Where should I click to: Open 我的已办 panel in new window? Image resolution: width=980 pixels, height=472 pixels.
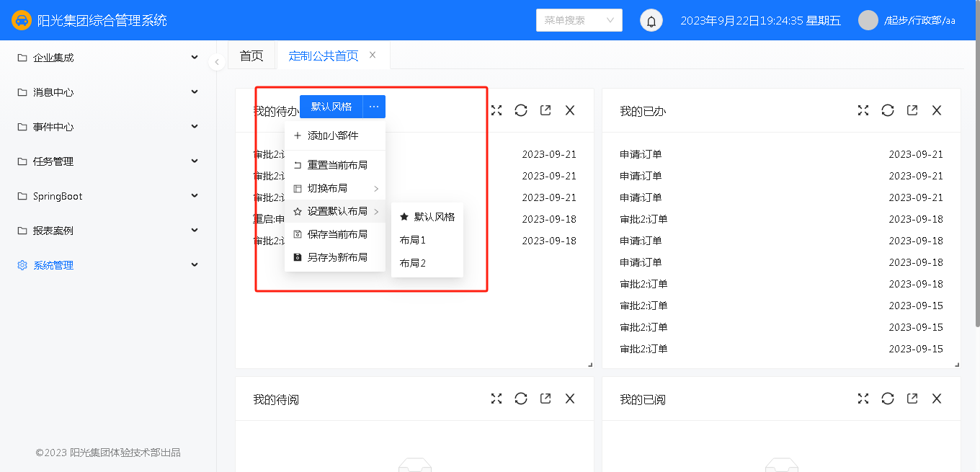click(912, 110)
